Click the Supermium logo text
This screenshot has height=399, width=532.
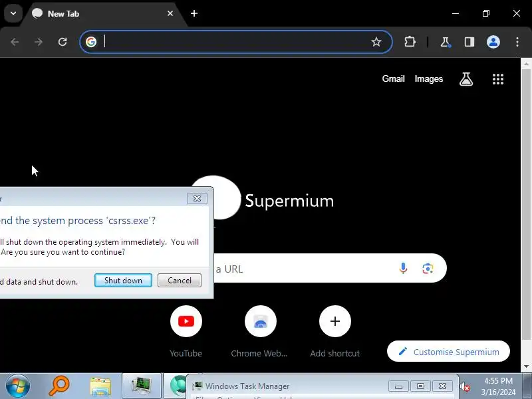289,201
